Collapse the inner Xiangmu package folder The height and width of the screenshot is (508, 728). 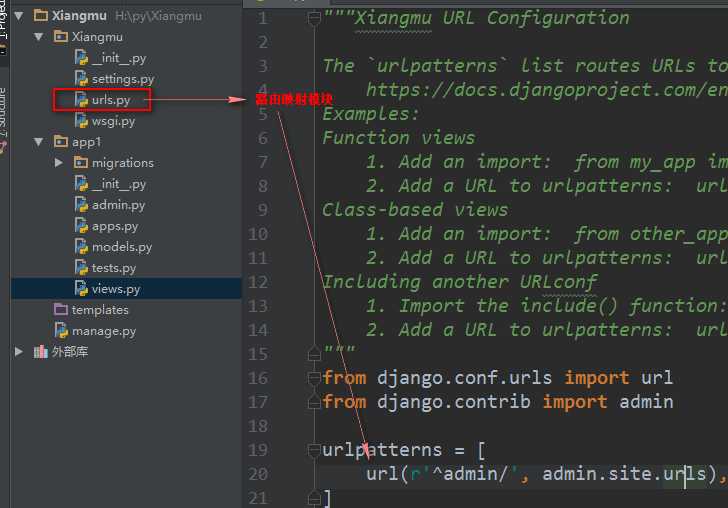39,37
